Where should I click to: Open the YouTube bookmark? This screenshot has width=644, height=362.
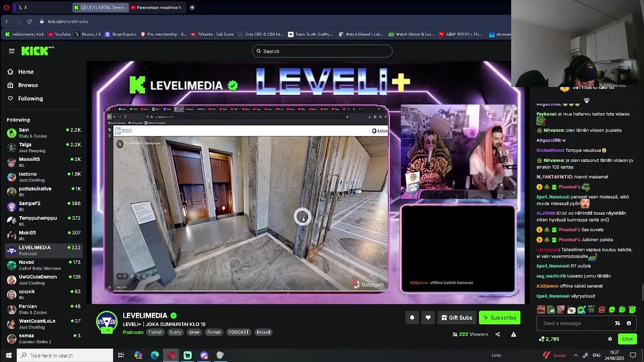tap(59, 34)
